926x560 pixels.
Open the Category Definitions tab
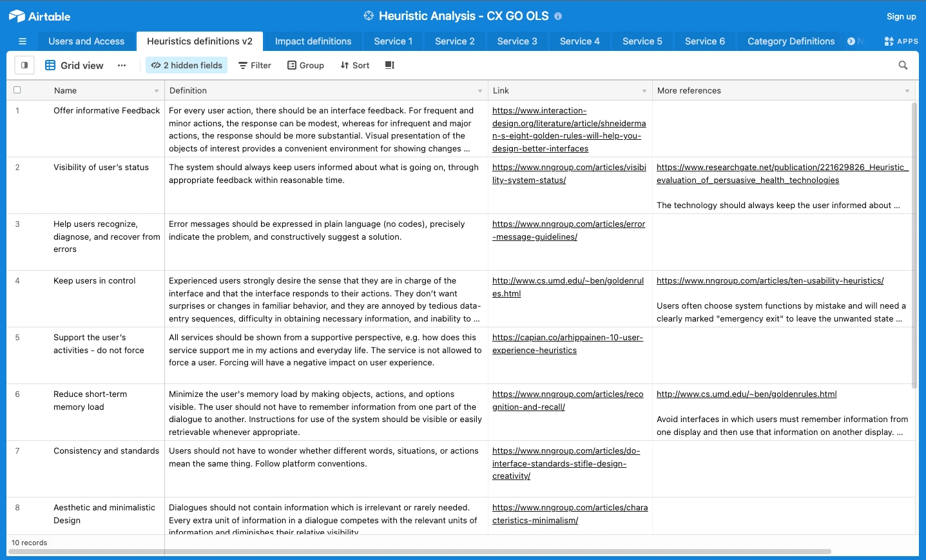tap(791, 41)
